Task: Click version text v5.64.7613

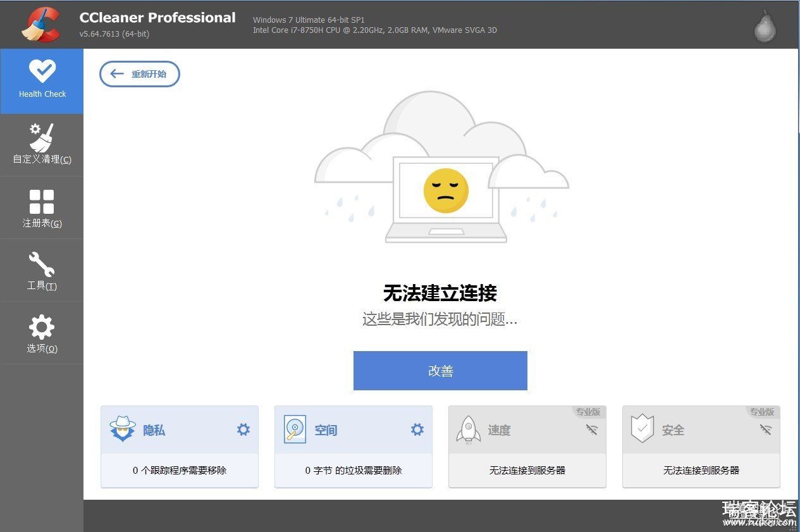Action: (x=114, y=34)
